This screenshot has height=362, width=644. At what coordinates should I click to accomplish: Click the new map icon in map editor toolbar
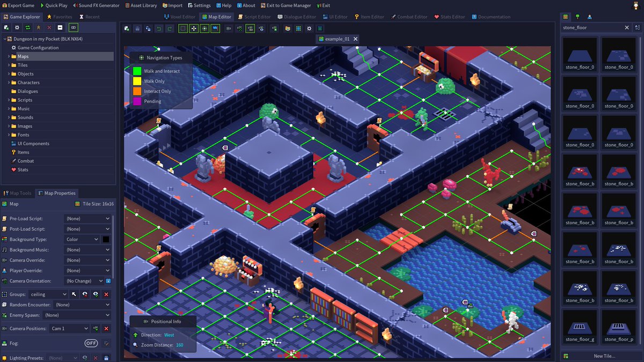click(x=127, y=28)
